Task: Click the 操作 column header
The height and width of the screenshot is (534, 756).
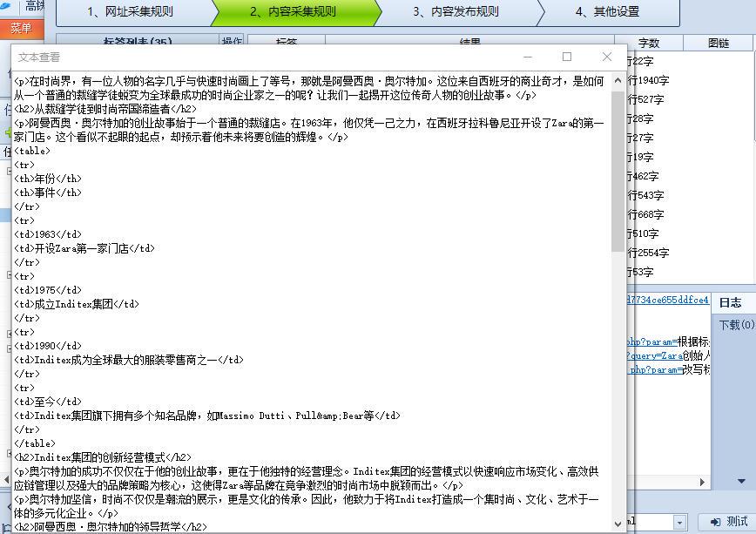Action: coord(232,42)
